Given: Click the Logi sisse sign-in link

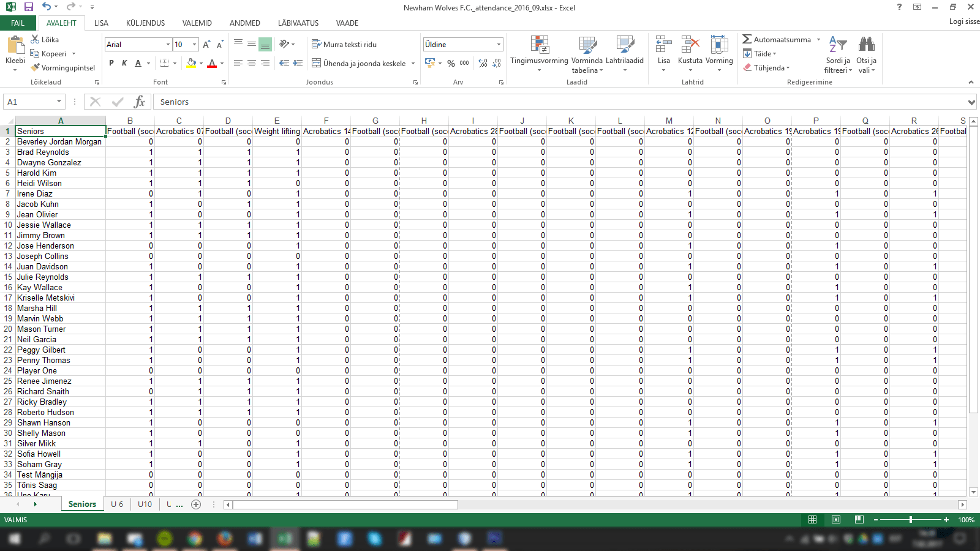Looking at the screenshot, I should (964, 21).
